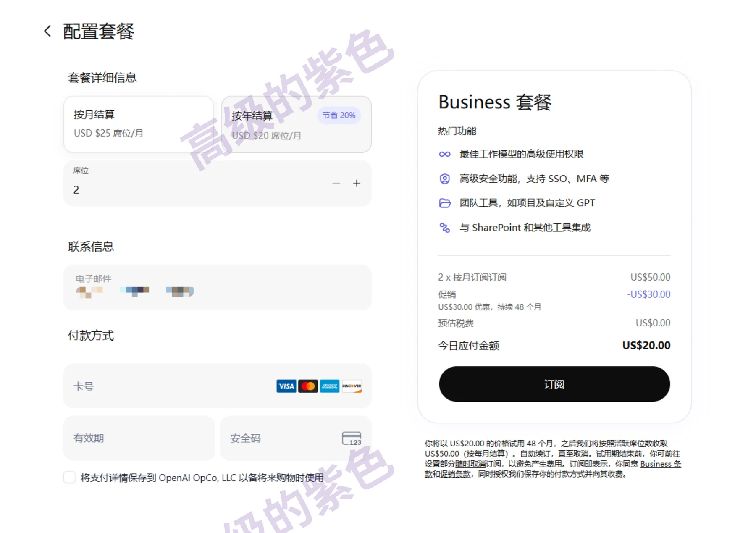This screenshot has width=756, height=533.
Task: Open the 促销条款 promotion terms link
Action: (455, 474)
